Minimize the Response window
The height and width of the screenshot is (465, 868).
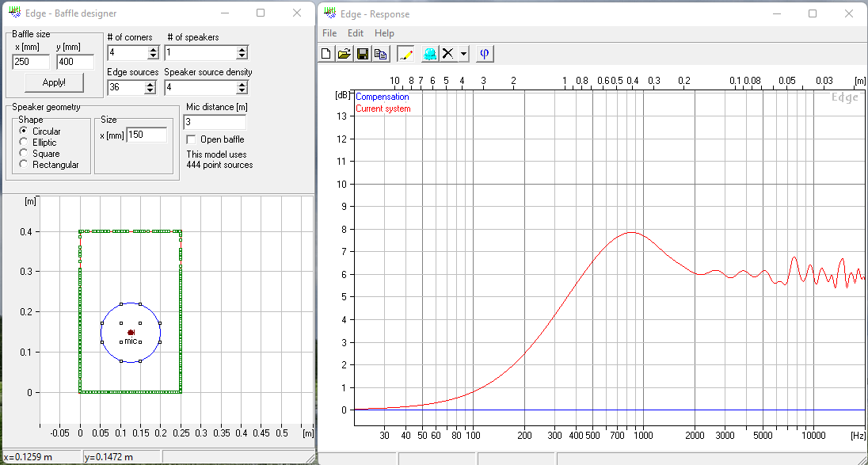pos(777,13)
